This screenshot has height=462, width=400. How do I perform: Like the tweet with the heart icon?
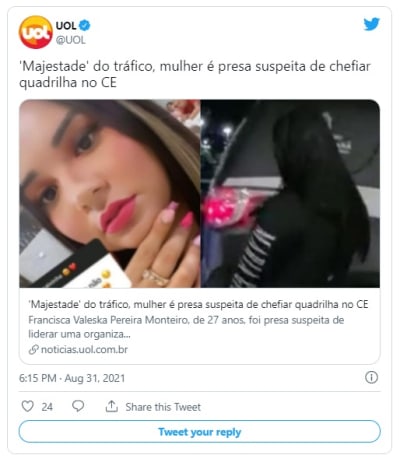click(x=27, y=406)
